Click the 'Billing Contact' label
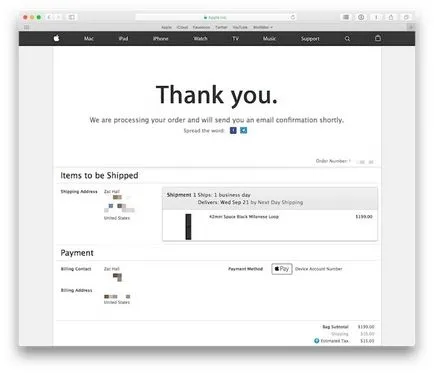The height and width of the screenshot is (373, 434). click(76, 269)
